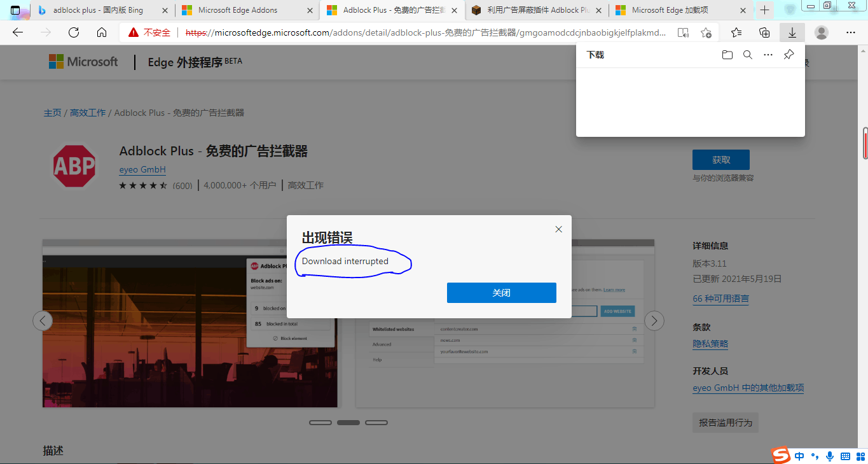Viewport: 868px width, 464px height.
Task: Click the Download interrupted error message
Action: click(x=345, y=261)
